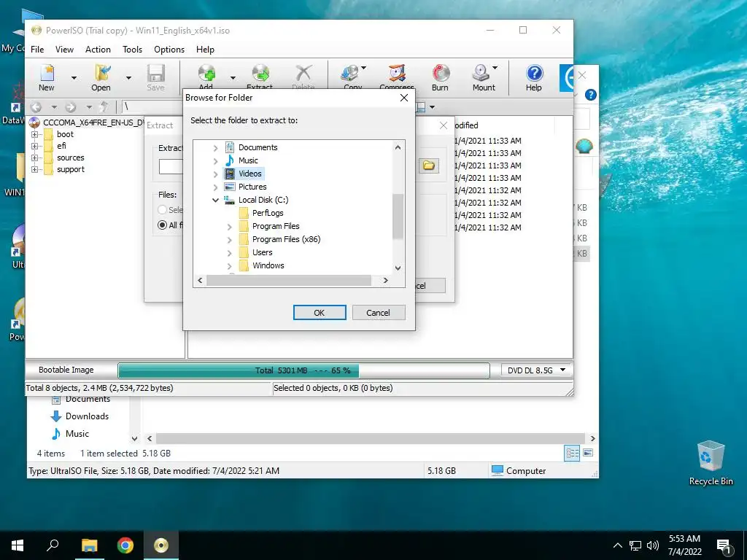Select the Selected files radio button

[x=163, y=209]
